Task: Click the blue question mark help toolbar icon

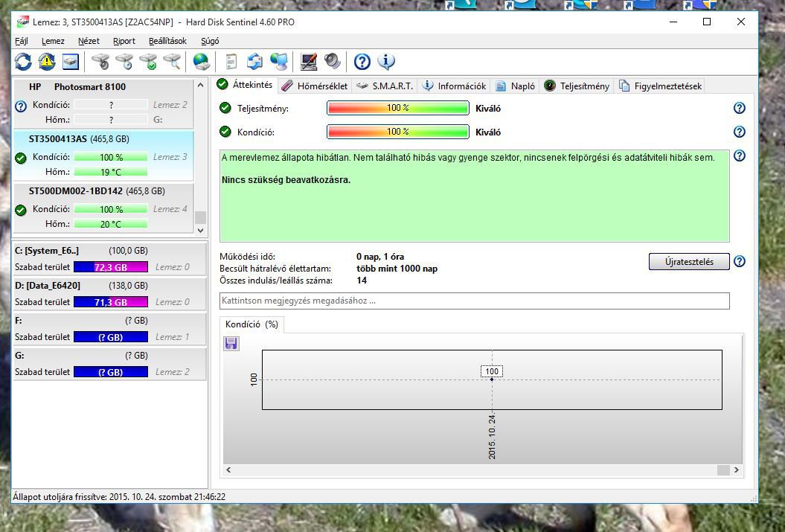Action: (362, 62)
